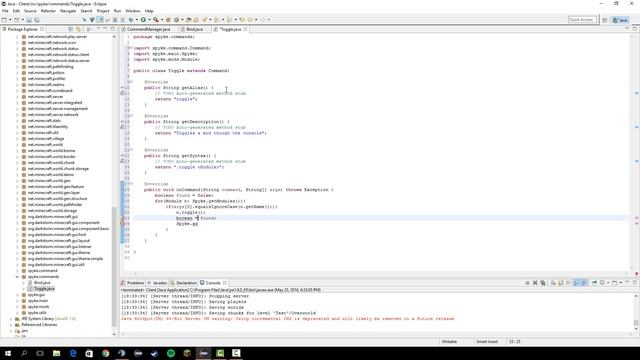Open Google Chrome from the taskbar

pos(106,353)
